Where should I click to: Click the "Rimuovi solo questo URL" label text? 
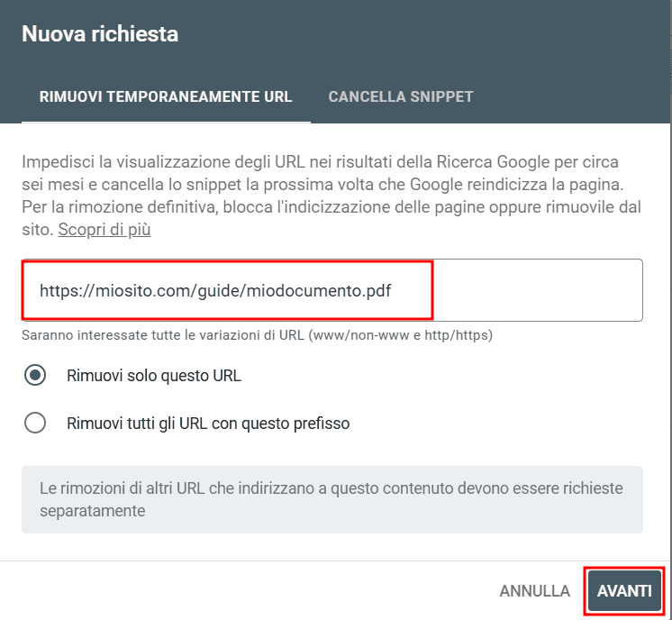(x=154, y=376)
